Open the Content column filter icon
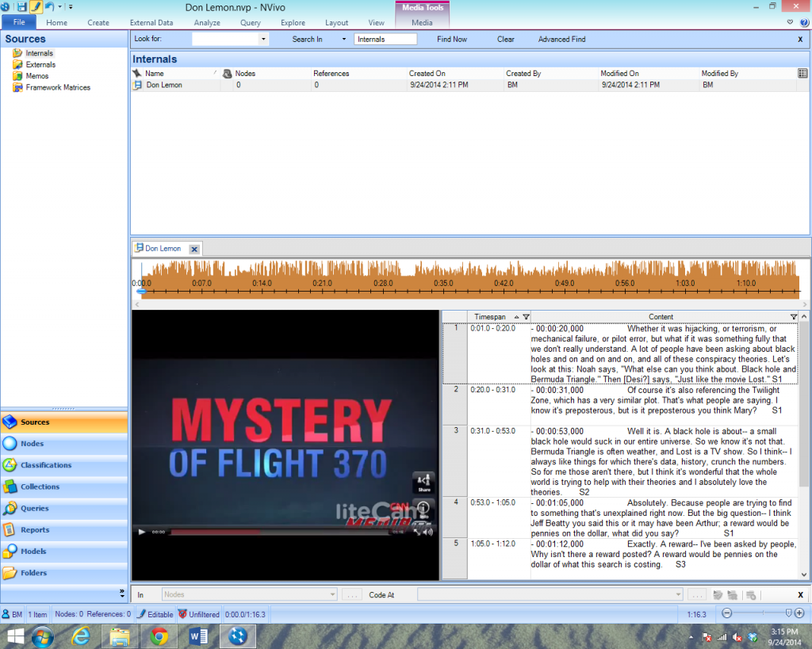The width and height of the screenshot is (812, 649). coord(793,317)
